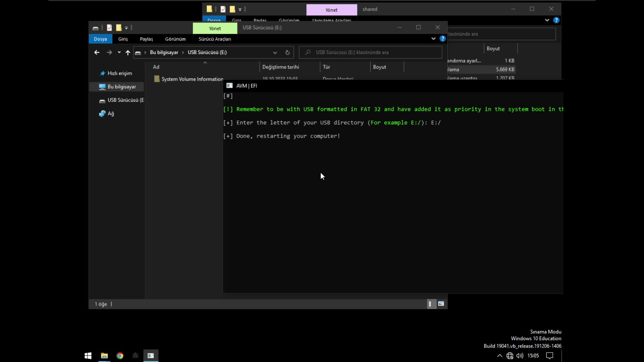Click the properties checkmark quick access icon

[109, 28]
